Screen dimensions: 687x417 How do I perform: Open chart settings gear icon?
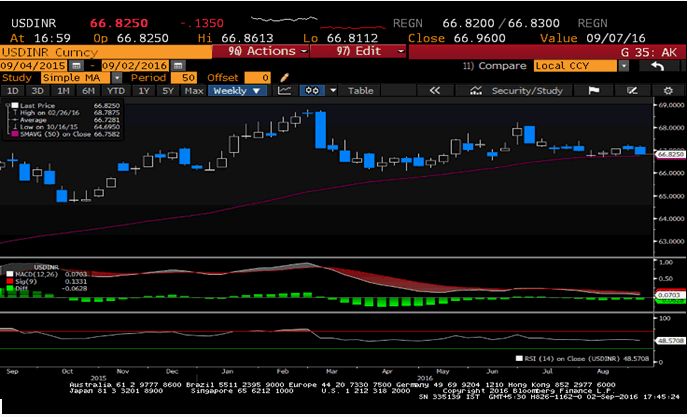[x=668, y=91]
